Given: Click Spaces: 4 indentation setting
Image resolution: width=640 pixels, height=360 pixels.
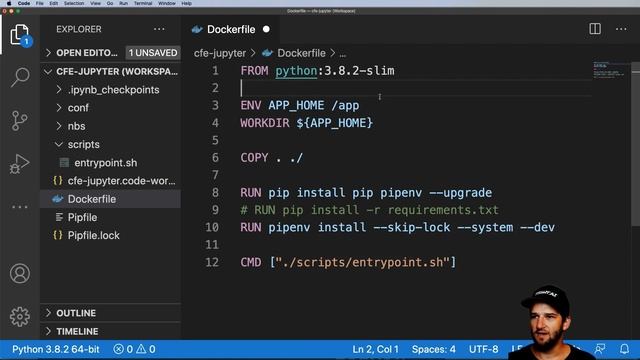Looking at the screenshot, I should (433, 349).
